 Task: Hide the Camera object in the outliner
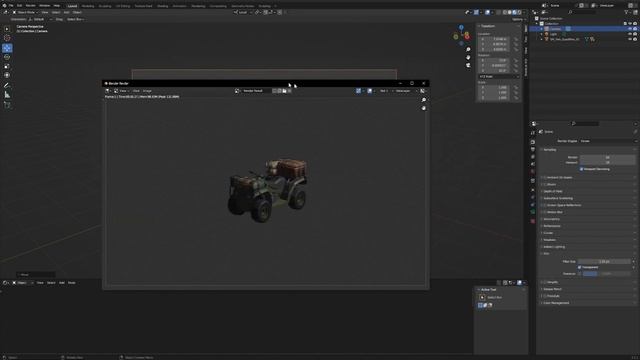(x=630, y=29)
